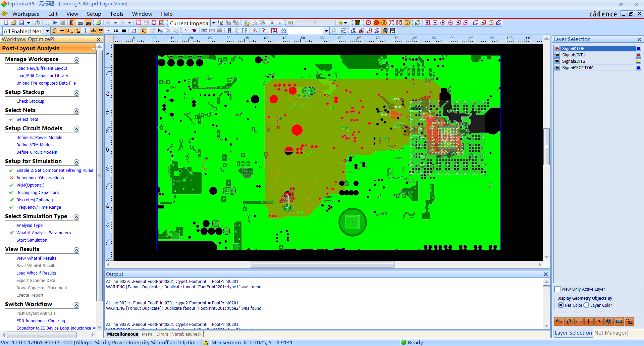This screenshot has height=346, width=644.
Task: Start simulation with blue play icon
Action: 55,23
